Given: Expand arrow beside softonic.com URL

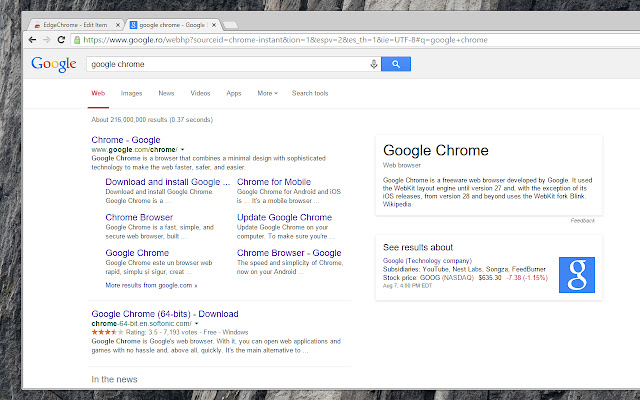Looking at the screenshot, I should tap(196, 323).
